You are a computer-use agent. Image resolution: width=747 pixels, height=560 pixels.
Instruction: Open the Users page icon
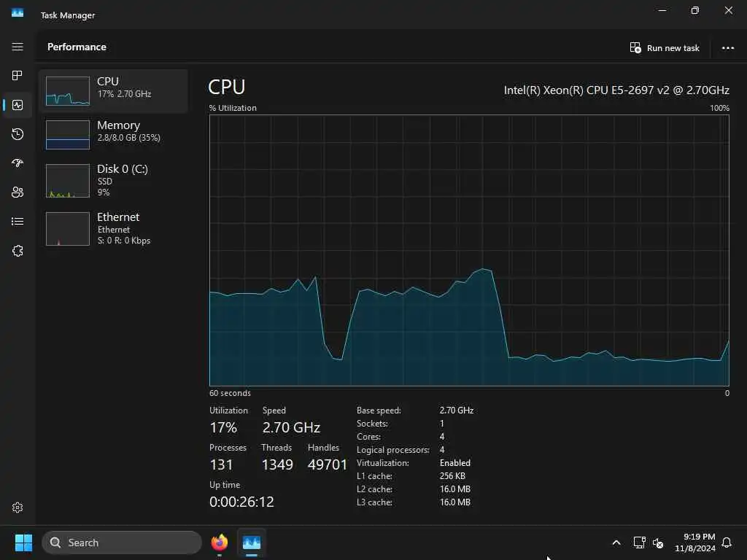coord(18,192)
